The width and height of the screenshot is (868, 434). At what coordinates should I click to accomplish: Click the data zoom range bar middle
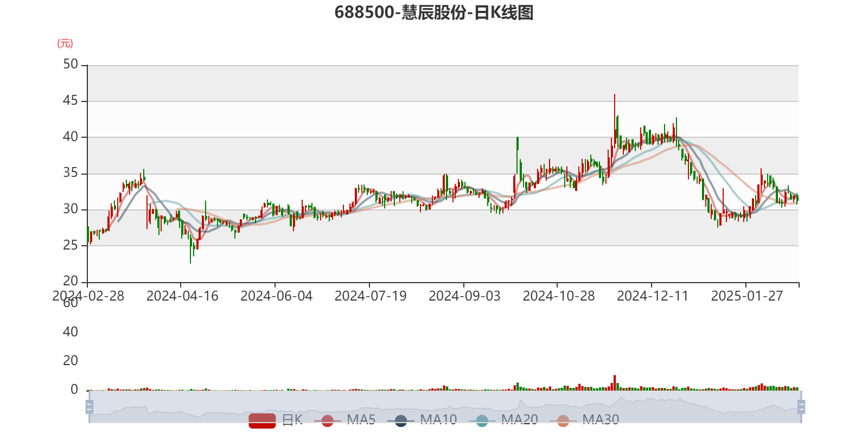coord(445,407)
